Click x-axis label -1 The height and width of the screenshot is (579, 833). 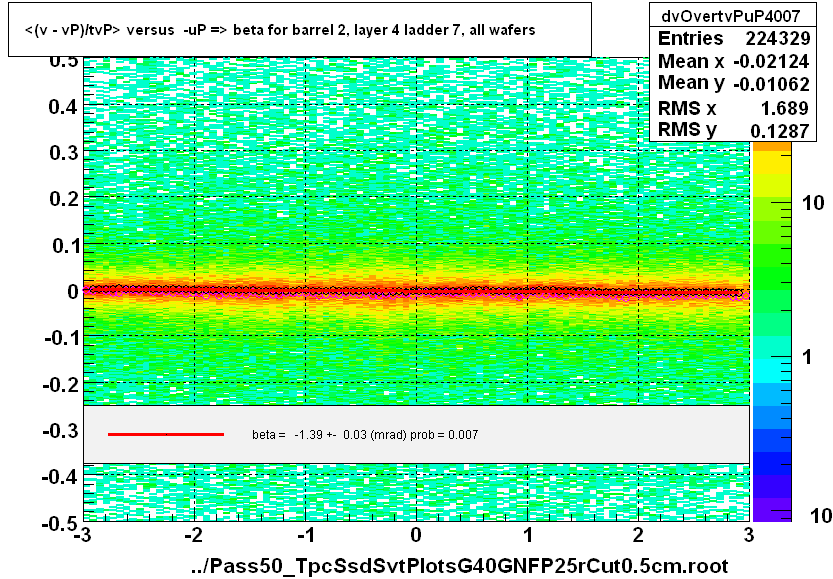pyautogui.click(x=305, y=535)
